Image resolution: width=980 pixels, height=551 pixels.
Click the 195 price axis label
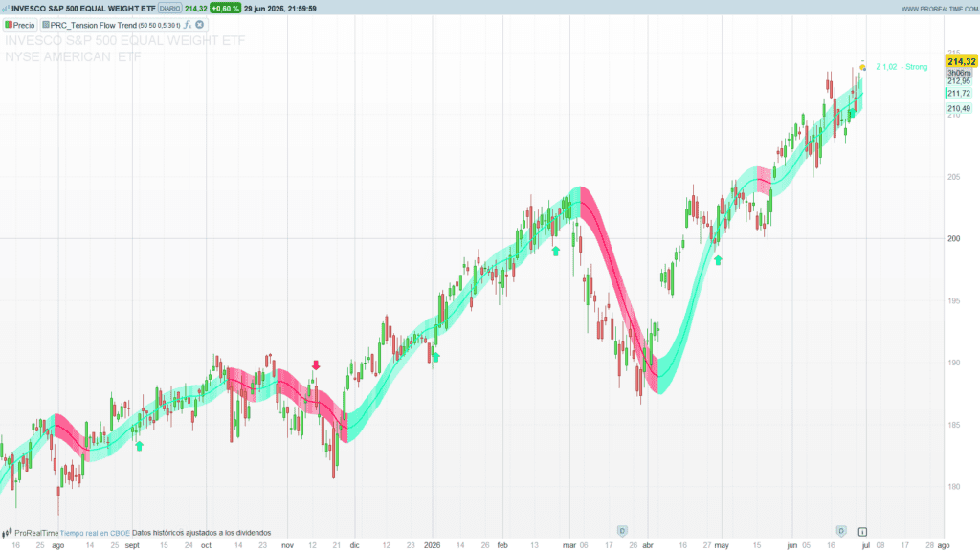(x=954, y=301)
